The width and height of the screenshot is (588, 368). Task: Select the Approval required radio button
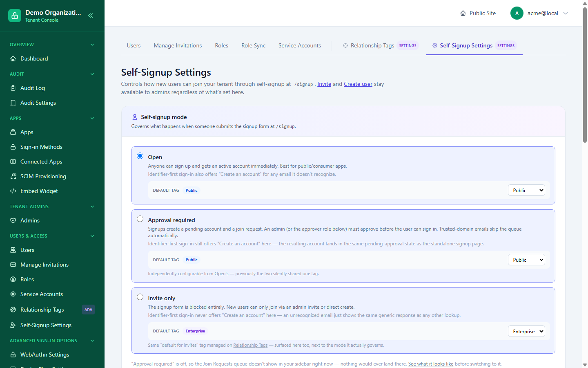(140, 219)
